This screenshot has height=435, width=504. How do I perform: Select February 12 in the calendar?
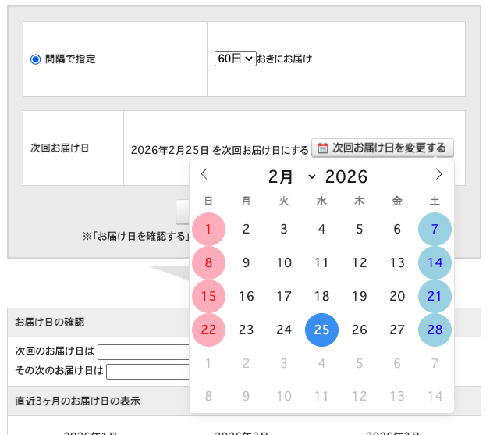(x=359, y=262)
